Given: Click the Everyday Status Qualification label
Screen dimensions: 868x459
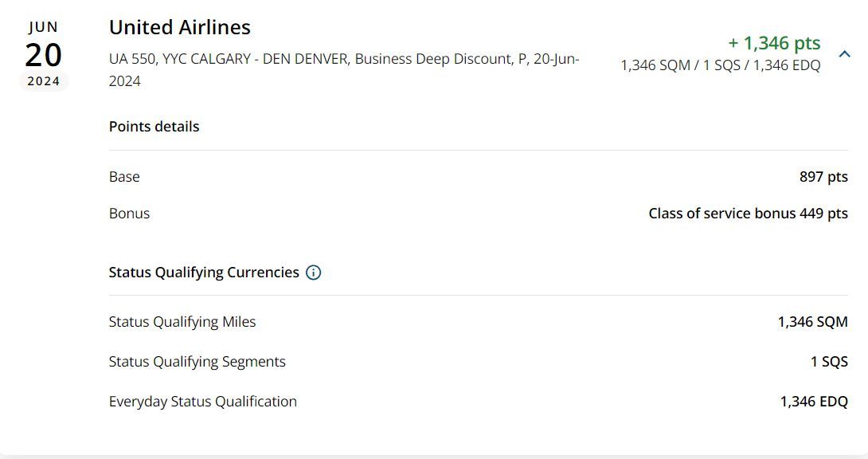Looking at the screenshot, I should (x=202, y=402).
